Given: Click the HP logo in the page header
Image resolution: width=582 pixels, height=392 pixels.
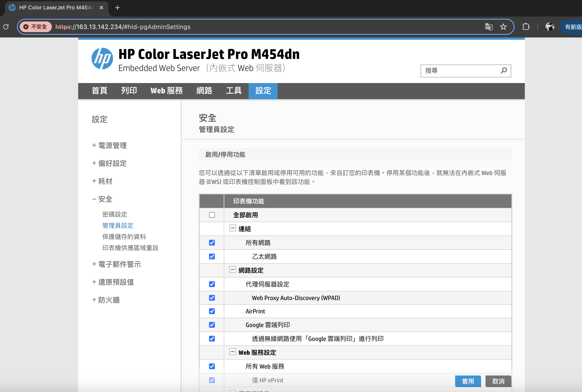Looking at the screenshot, I should click(102, 58).
